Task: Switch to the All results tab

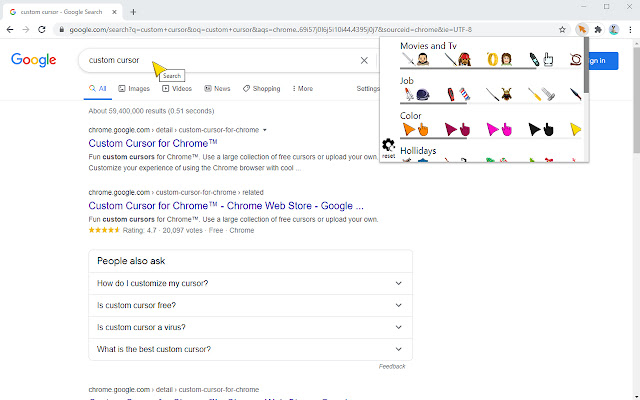Action: pos(98,89)
